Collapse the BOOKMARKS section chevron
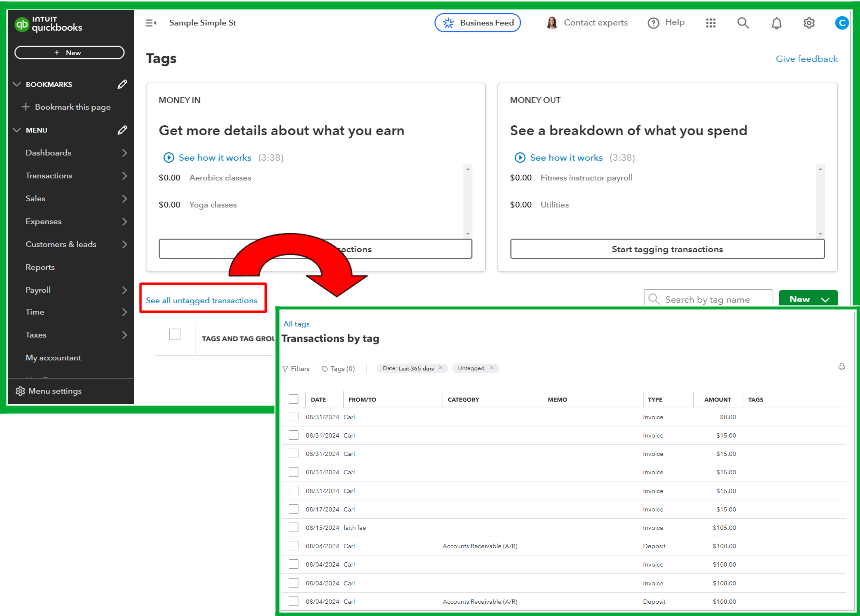The height and width of the screenshot is (616, 860). coord(17,84)
